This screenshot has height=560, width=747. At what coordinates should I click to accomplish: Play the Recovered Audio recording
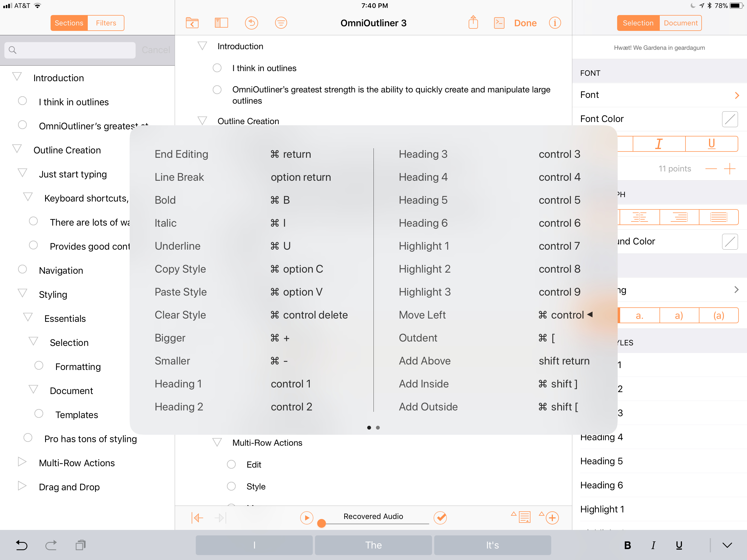click(x=307, y=517)
